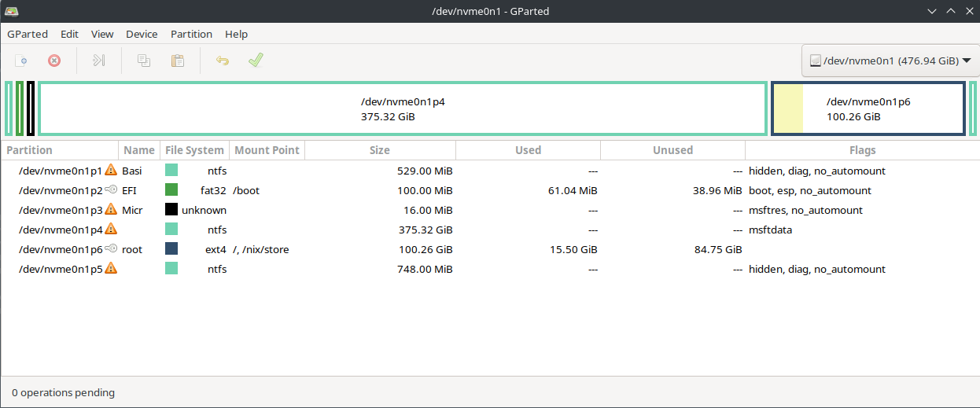Select the /dev/nvme0n1p4 block in disk map
The image size is (980, 408).
(x=402, y=108)
